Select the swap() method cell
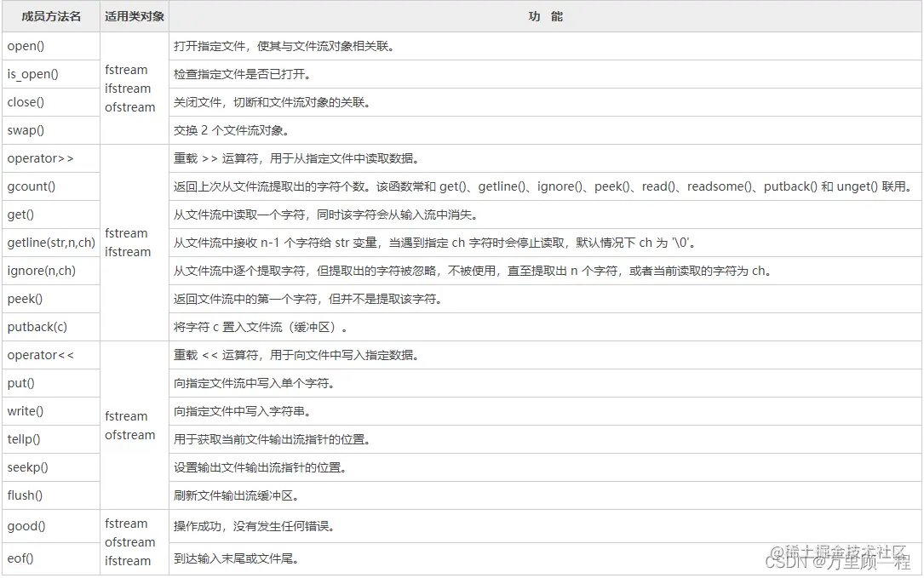Screen dimensions: 924x578 point(51,130)
